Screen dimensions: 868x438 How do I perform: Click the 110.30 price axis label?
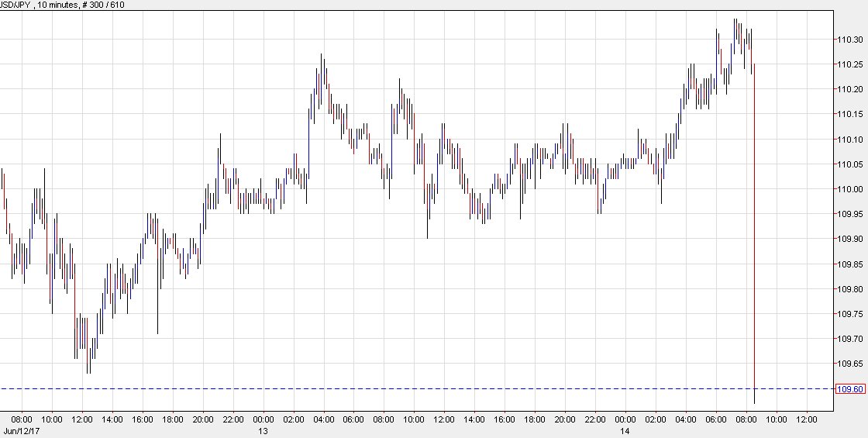pos(849,40)
